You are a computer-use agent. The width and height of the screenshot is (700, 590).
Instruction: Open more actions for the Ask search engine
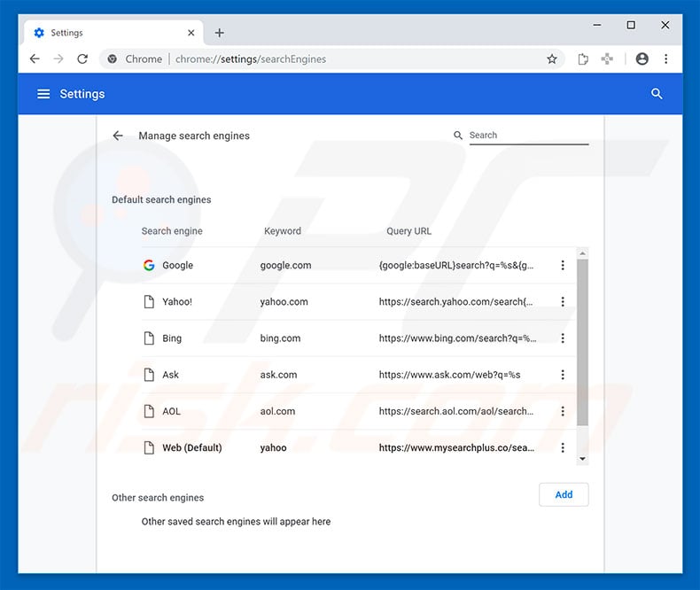point(563,375)
